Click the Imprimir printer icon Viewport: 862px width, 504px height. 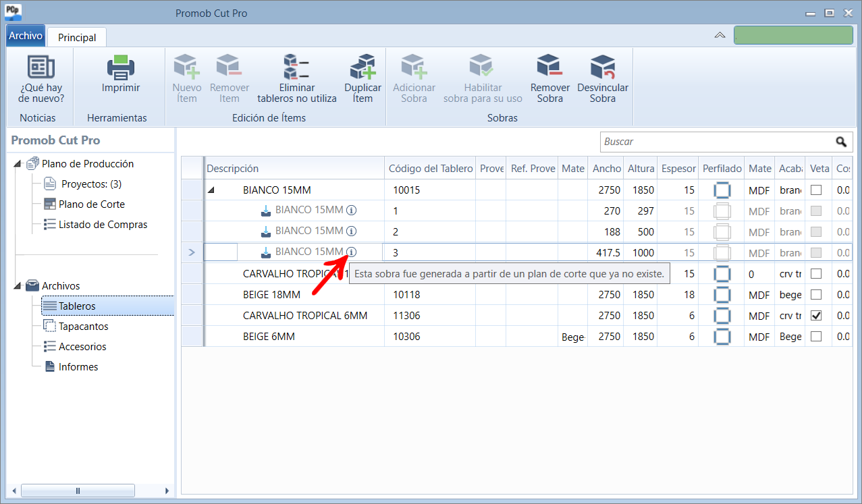click(121, 68)
